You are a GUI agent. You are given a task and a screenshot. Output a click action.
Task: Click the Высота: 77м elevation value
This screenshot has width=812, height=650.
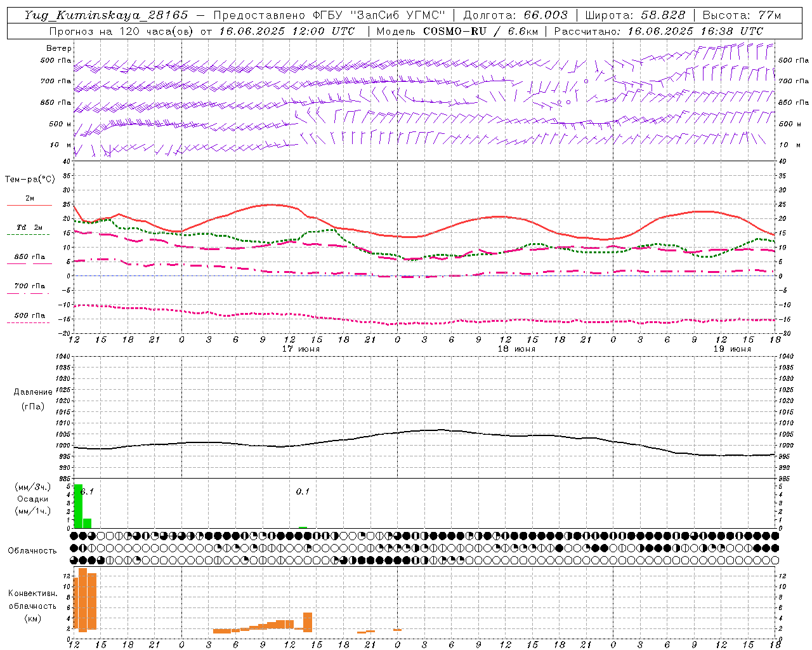coord(742,15)
